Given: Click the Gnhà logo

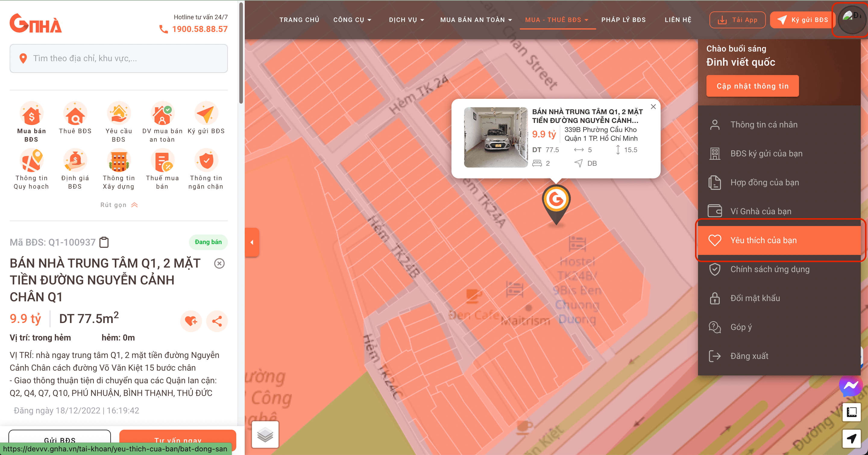Looking at the screenshot, I should [x=36, y=24].
